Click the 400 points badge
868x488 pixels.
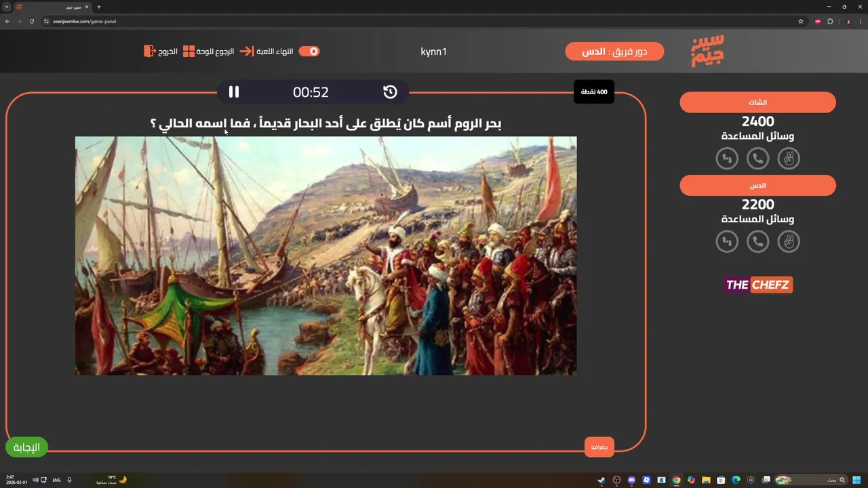pyautogui.click(x=594, y=91)
